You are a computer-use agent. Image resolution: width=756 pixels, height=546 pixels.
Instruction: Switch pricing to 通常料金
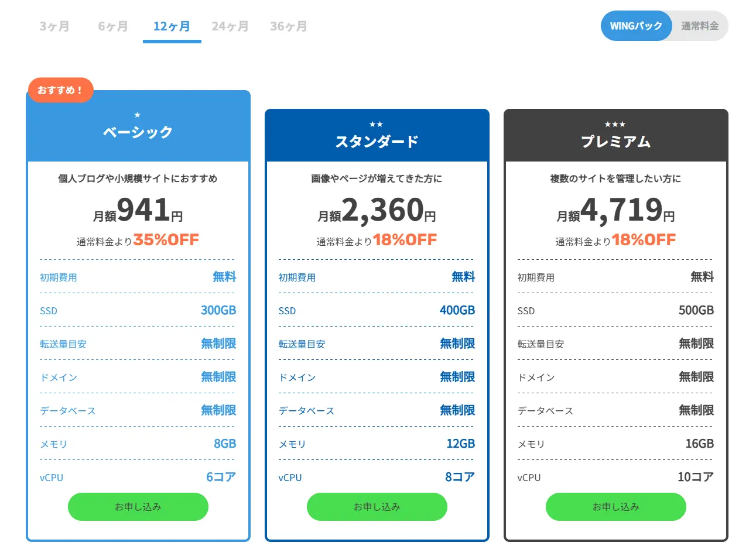click(x=699, y=26)
